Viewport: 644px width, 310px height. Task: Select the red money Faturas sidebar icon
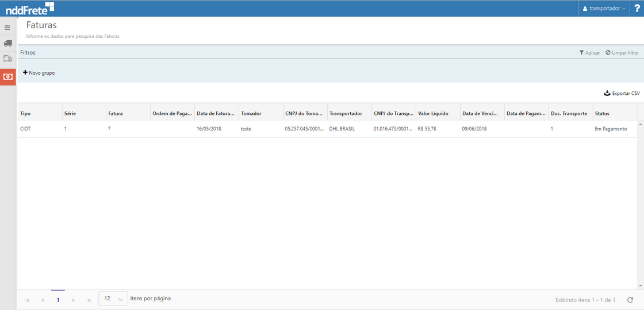tap(7, 76)
